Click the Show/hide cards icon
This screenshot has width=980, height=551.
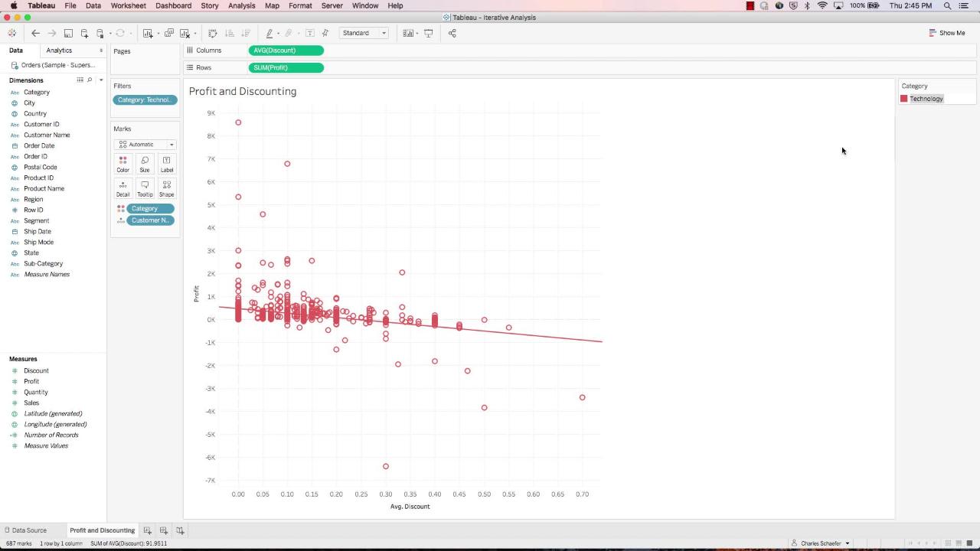pos(408,33)
